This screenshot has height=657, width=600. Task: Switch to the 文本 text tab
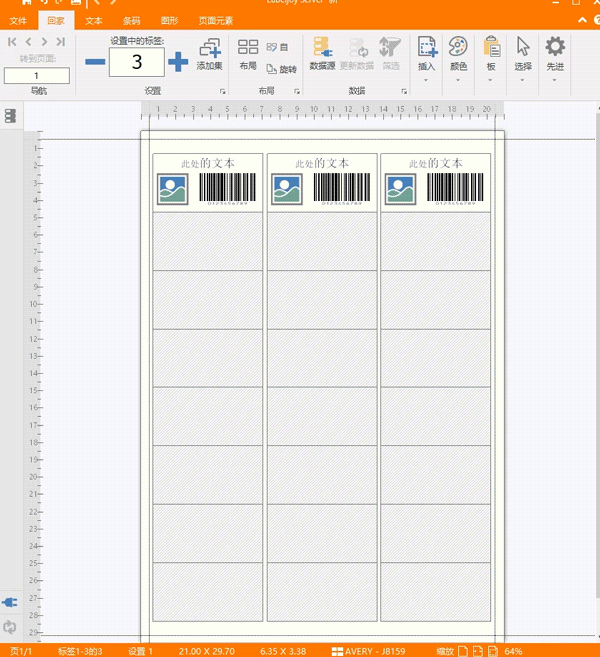(x=94, y=21)
